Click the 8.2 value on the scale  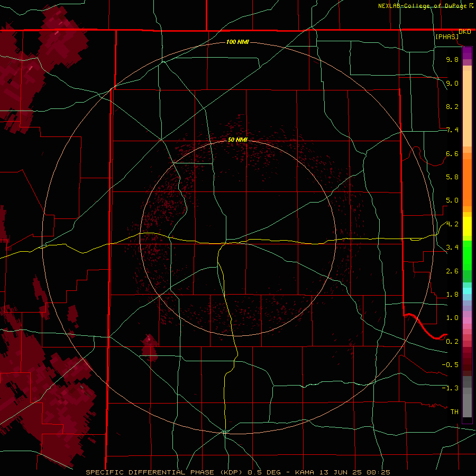click(x=452, y=106)
